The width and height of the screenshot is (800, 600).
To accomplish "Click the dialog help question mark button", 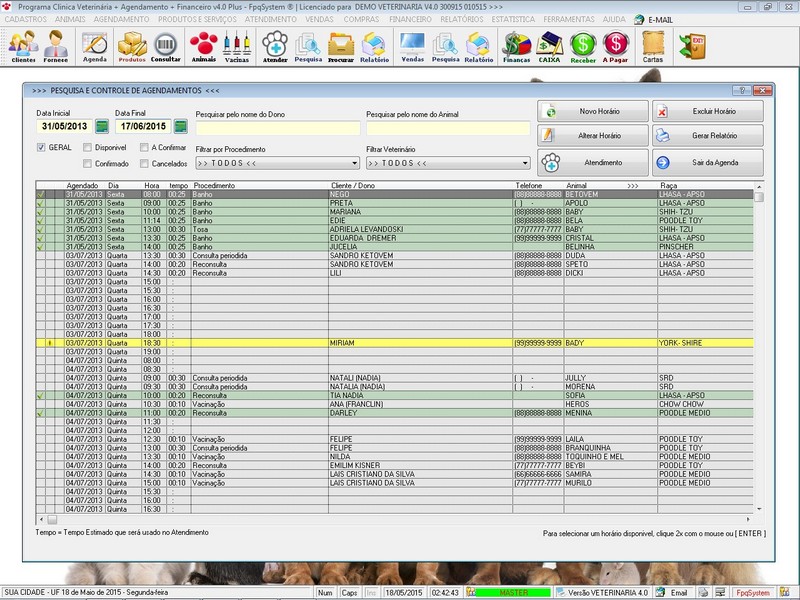I will (742, 90).
